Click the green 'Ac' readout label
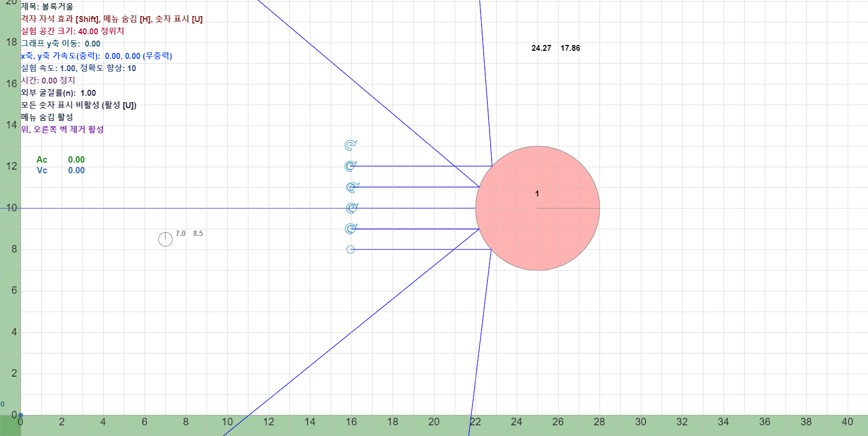 42,159
